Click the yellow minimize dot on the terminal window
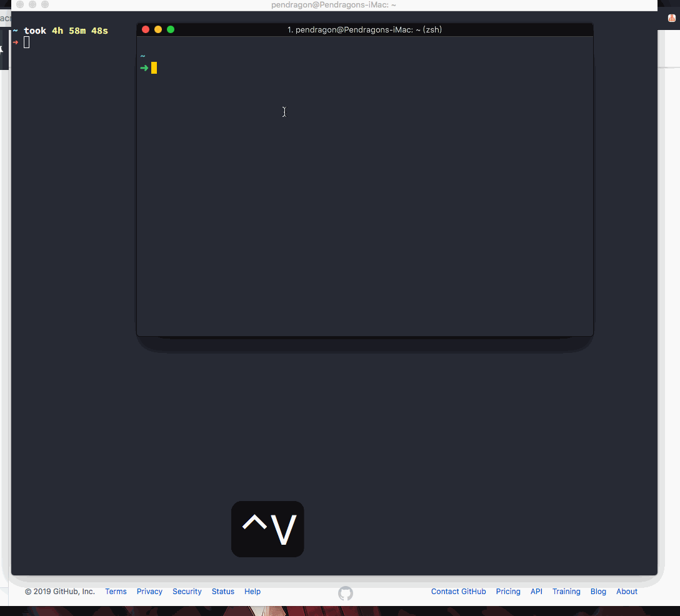The image size is (680, 616). 157,29
